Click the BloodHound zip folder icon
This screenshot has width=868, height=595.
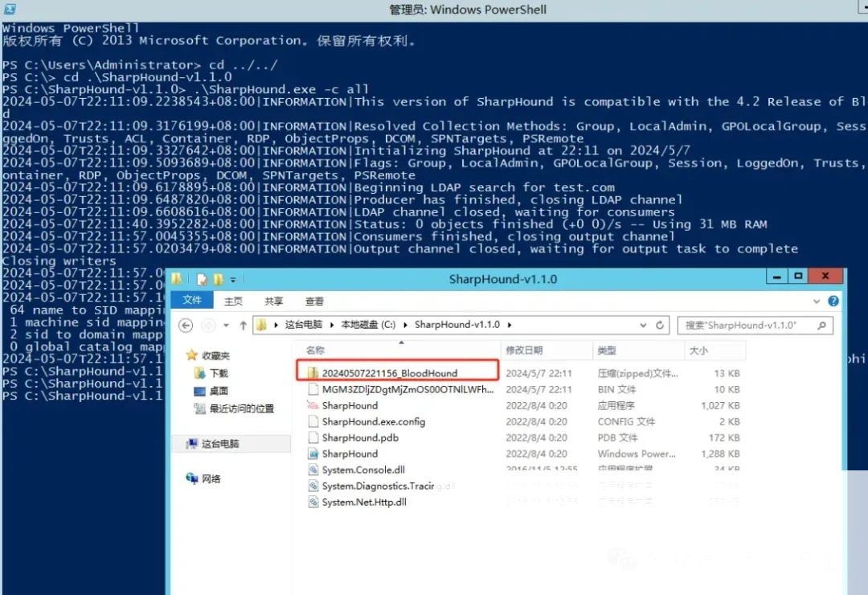click(313, 373)
